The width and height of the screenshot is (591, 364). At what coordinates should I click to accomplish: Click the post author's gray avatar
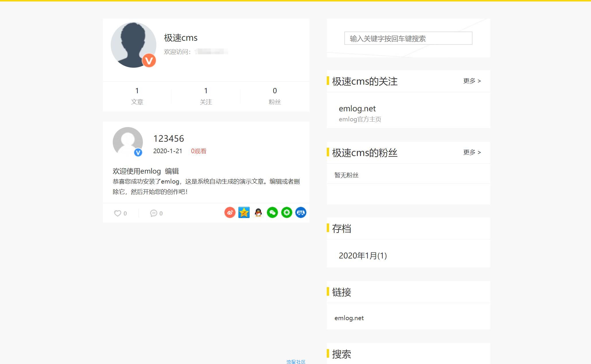128,142
